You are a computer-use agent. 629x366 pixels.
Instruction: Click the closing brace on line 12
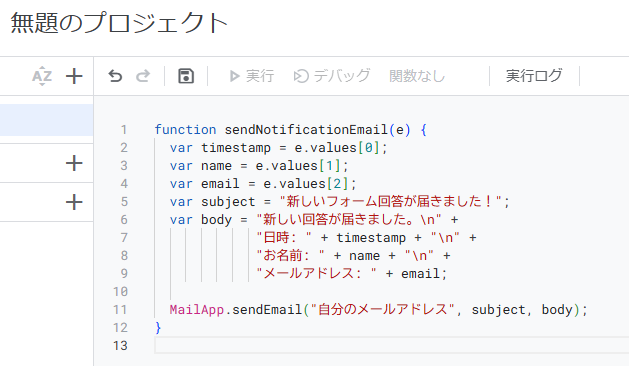[x=158, y=327]
